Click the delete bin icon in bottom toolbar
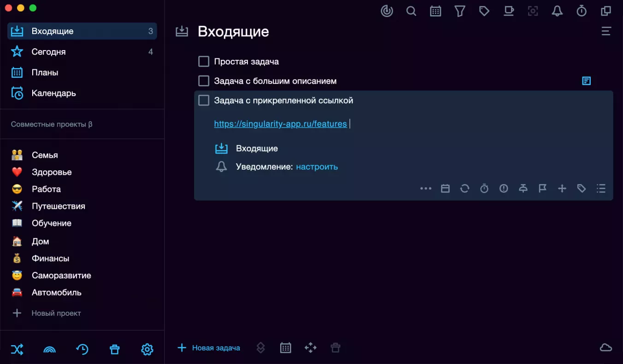 (x=335, y=348)
